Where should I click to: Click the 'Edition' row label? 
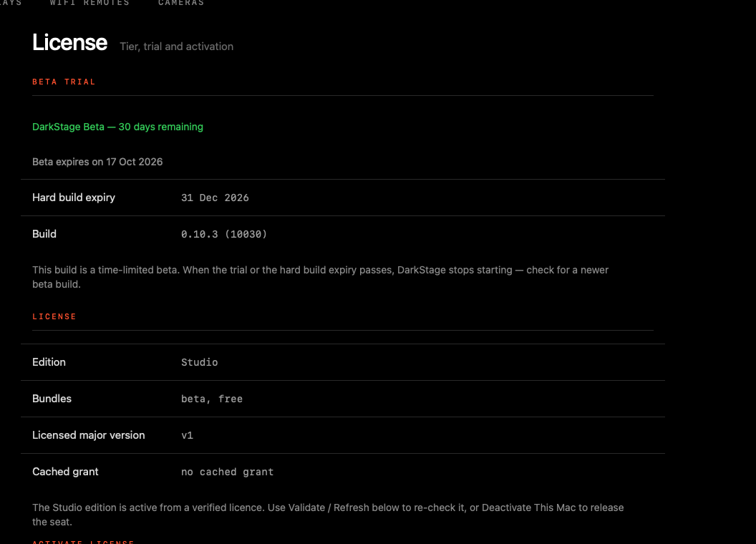pos(49,362)
